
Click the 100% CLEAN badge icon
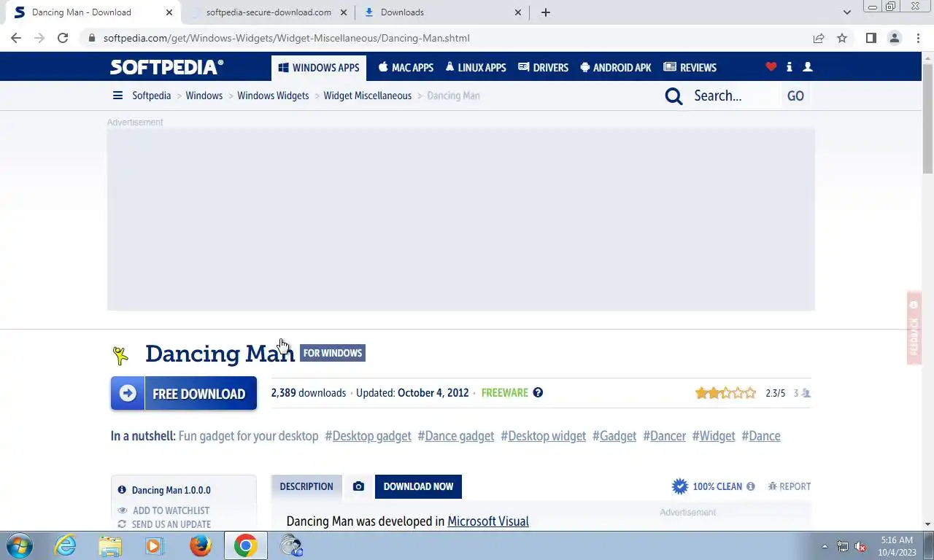click(x=680, y=486)
